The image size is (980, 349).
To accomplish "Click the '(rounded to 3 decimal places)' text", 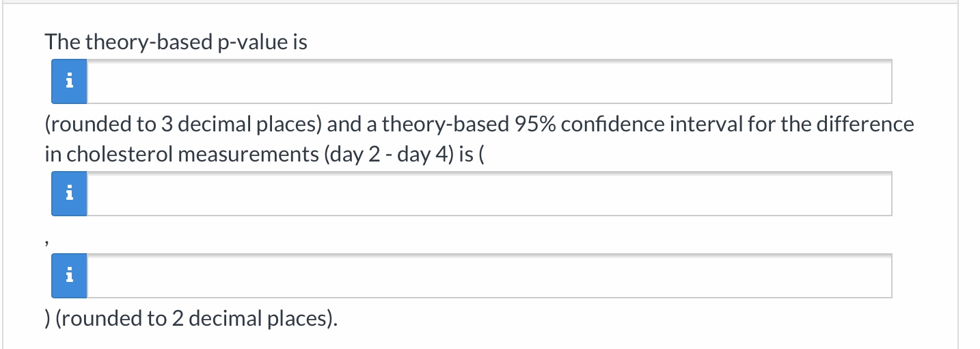I will (x=184, y=125).
